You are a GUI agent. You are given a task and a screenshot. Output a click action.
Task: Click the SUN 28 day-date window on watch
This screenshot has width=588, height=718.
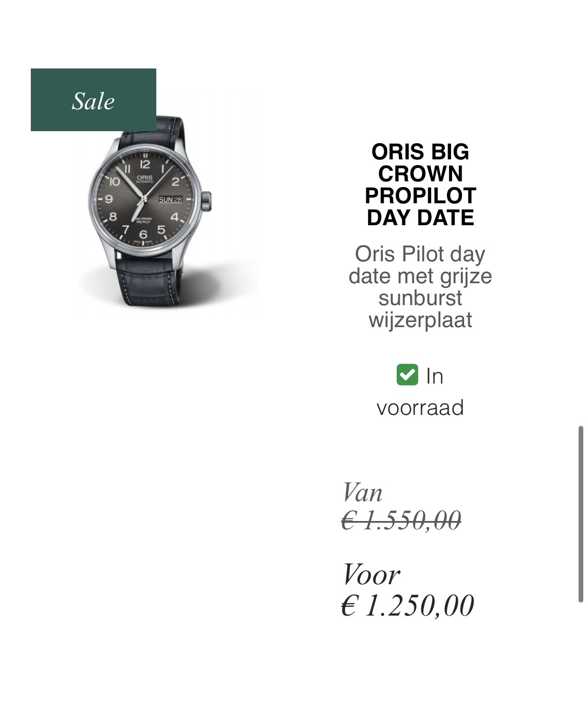click(x=170, y=200)
